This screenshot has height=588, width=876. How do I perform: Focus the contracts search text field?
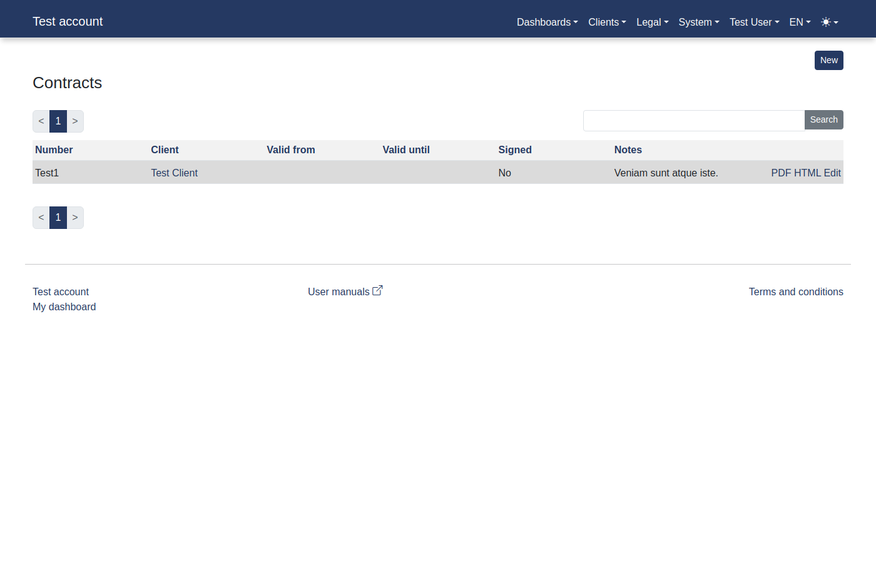point(693,120)
